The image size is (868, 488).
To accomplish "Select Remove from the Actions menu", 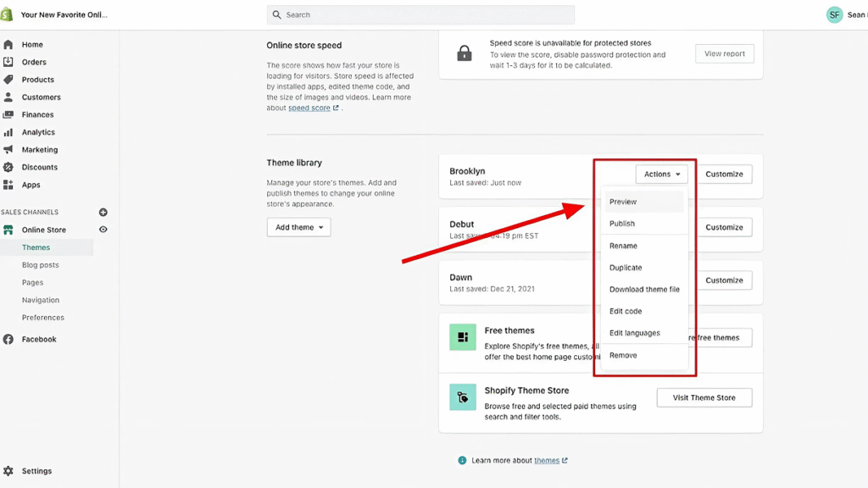I will 643,355.
